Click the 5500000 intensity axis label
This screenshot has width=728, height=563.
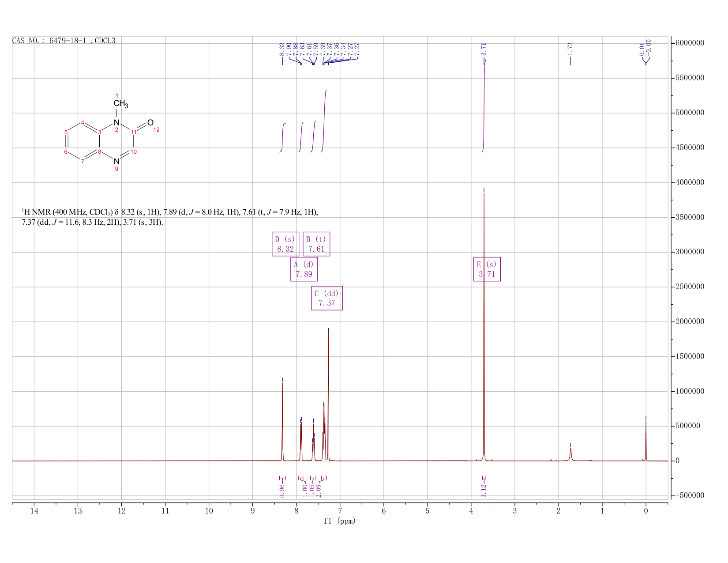click(690, 78)
